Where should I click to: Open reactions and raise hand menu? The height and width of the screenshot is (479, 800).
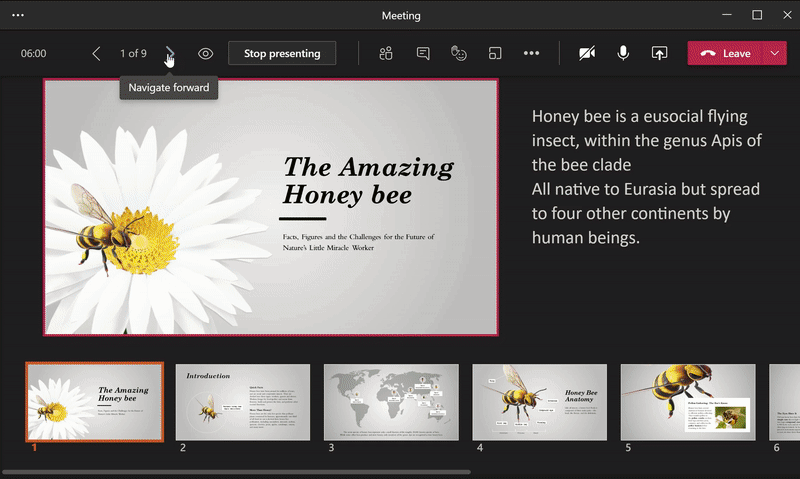coord(459,53)
